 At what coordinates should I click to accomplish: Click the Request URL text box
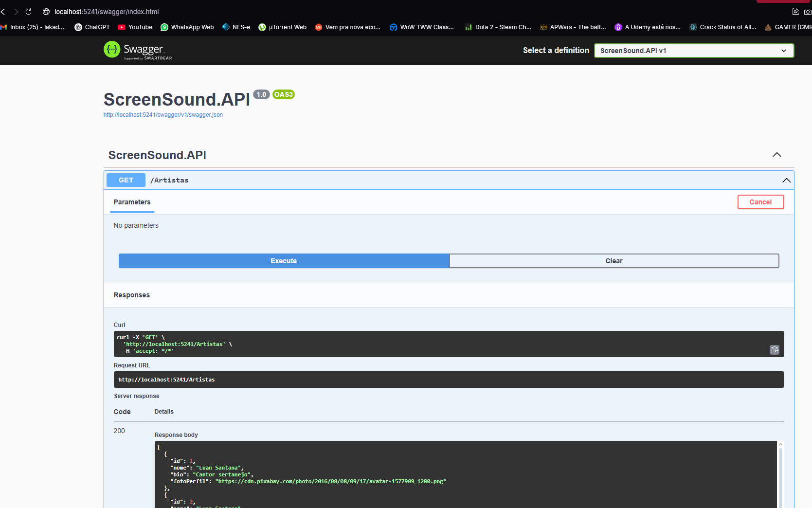pyautogui.click(x=449, y=380)
